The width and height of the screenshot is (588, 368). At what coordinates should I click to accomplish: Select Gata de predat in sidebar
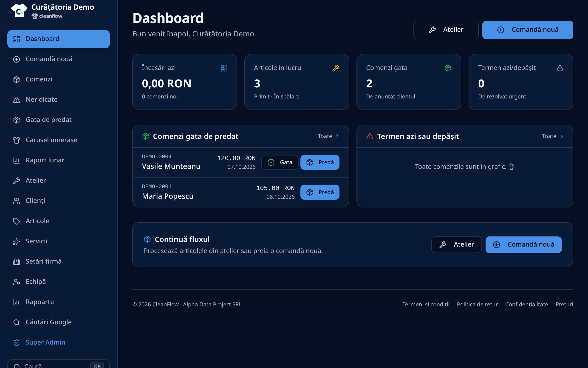[59, 120]
